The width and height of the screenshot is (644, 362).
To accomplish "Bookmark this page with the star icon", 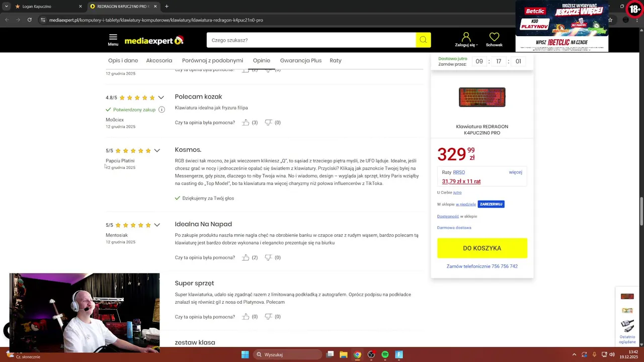I will tap(610, 20).
